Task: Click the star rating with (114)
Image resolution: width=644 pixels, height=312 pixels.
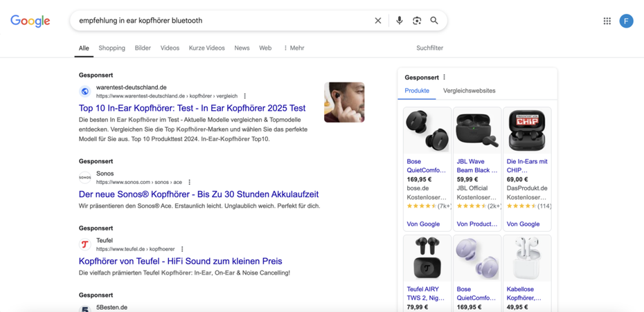Action: point(529,205)
